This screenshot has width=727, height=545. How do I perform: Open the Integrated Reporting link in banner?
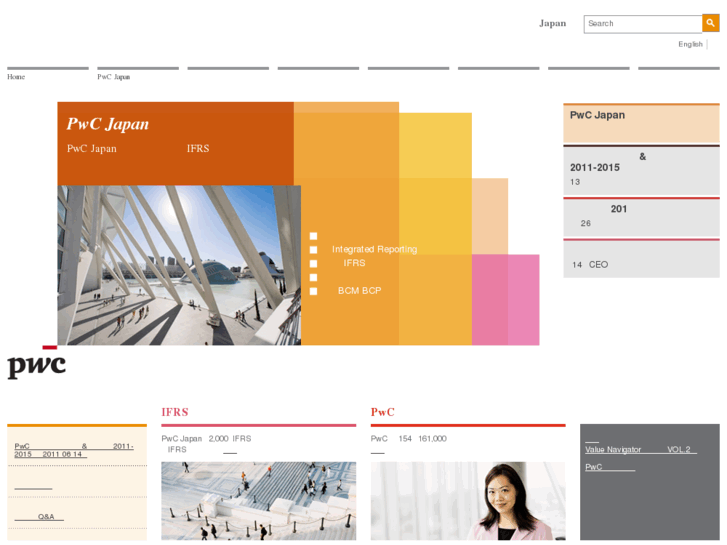click(374, 249)
